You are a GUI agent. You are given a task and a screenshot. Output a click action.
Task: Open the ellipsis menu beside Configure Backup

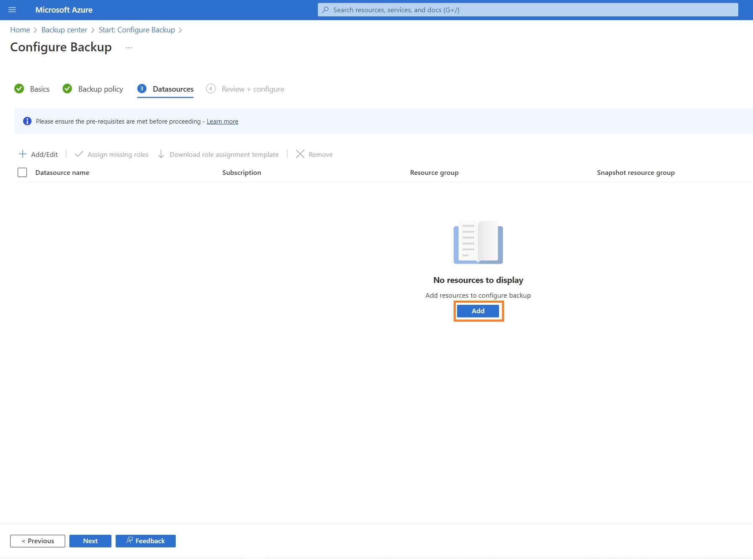129,48
